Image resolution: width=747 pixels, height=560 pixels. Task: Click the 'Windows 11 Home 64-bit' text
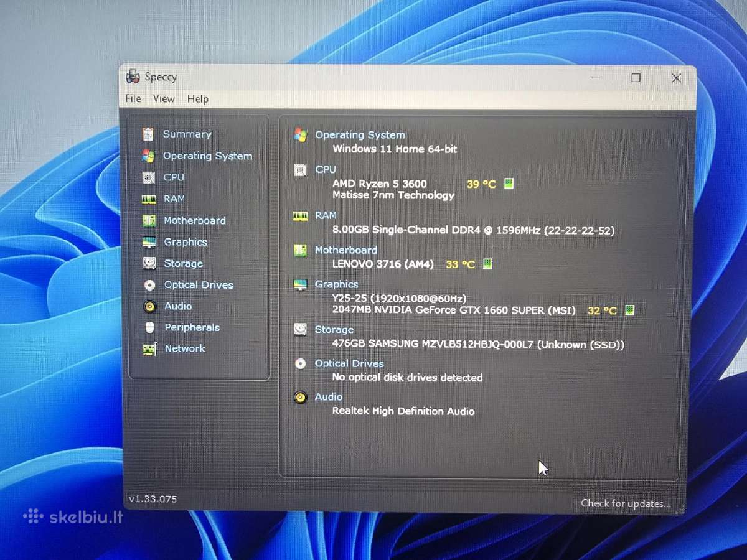click(x=395, y=149)
